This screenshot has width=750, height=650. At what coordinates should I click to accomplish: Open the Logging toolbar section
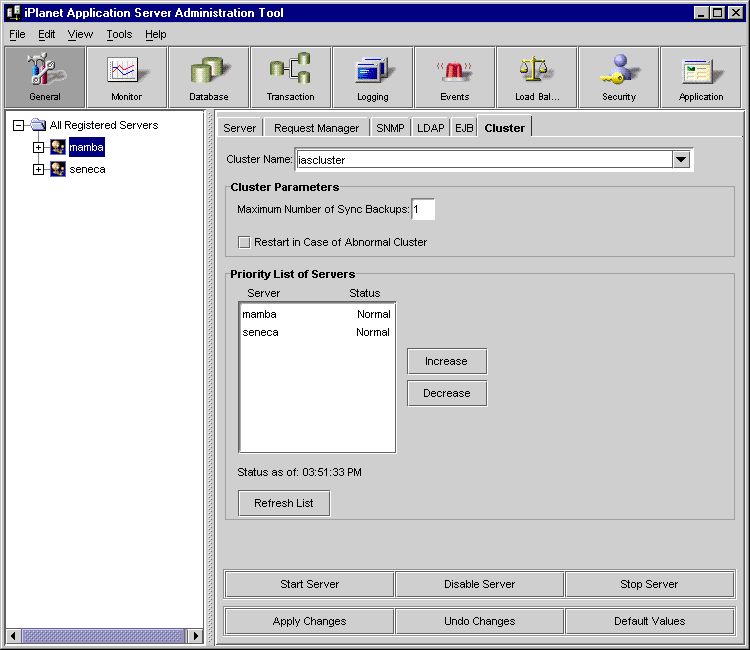(373, 77)
